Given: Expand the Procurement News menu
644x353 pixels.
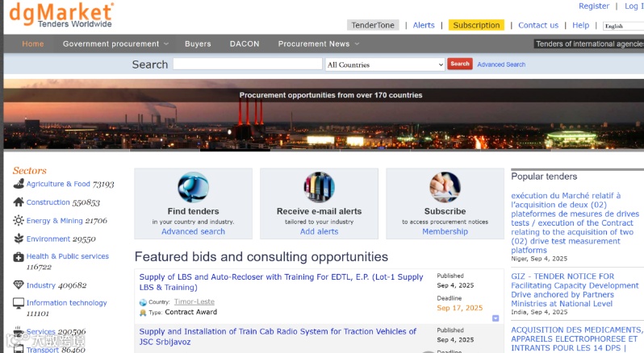Looking at the screenshot, I should click(x=318, y=44).
